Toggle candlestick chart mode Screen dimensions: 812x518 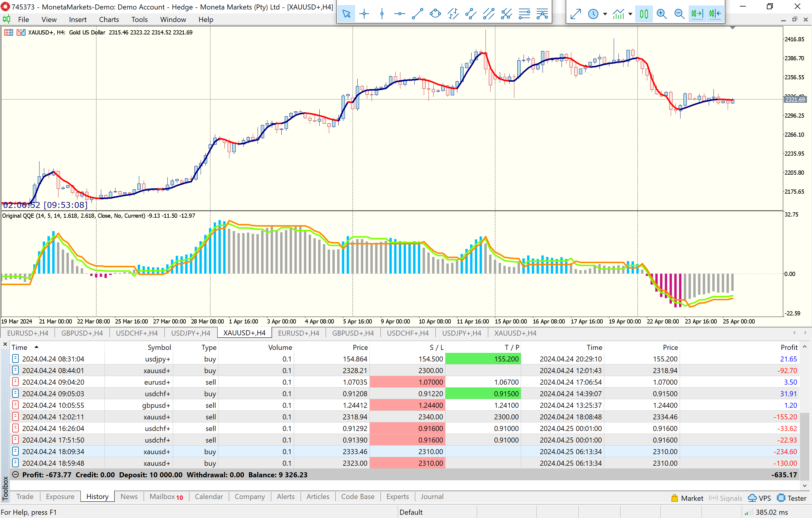(x=644, y=14)
